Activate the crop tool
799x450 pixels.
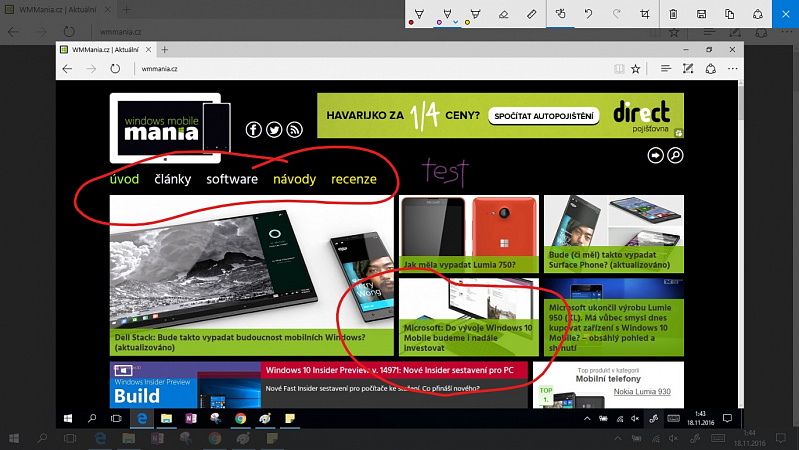[645, 14]
